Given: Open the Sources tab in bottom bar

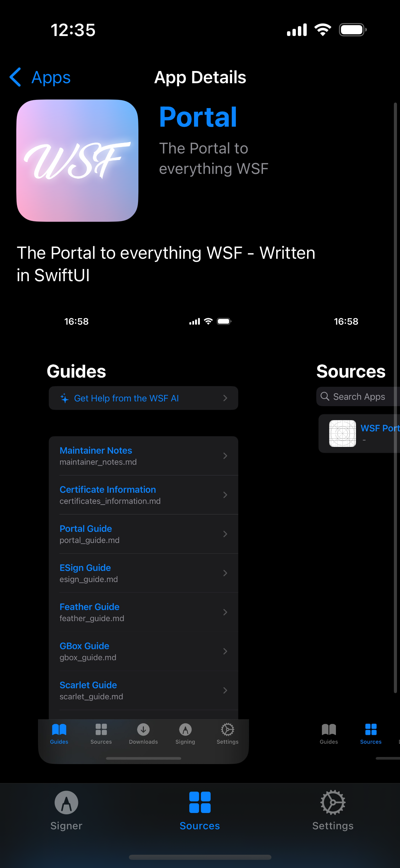Looking at the screenshot, I should (200, 811).
